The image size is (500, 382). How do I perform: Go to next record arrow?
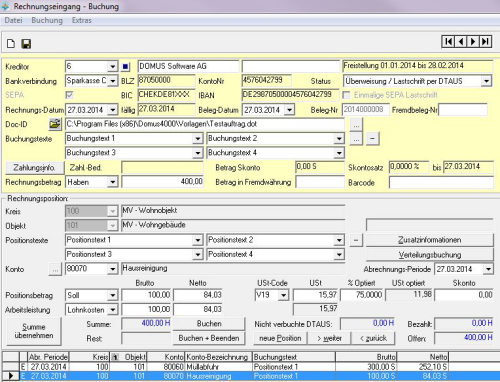point(473,42)
